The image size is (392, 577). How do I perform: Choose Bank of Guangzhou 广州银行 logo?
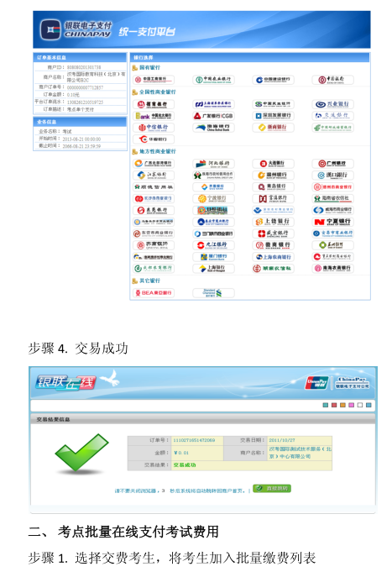click(x=332, y=164)
